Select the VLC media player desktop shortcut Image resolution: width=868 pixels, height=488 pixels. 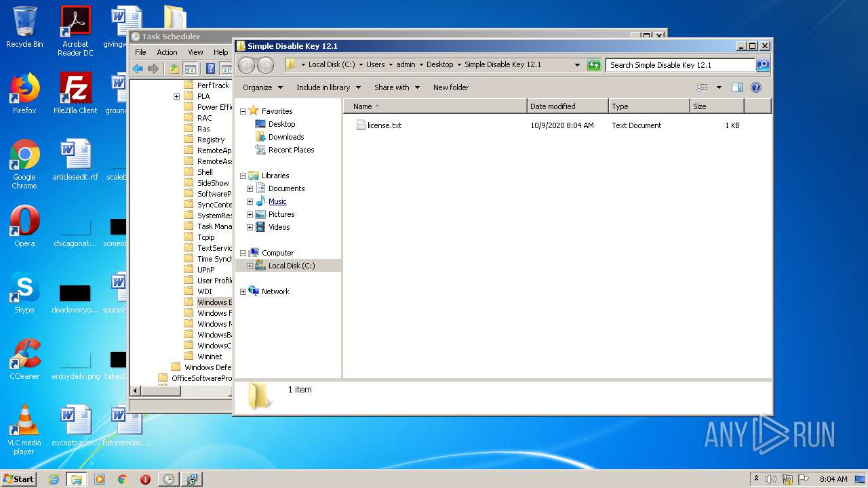(24, 430)
